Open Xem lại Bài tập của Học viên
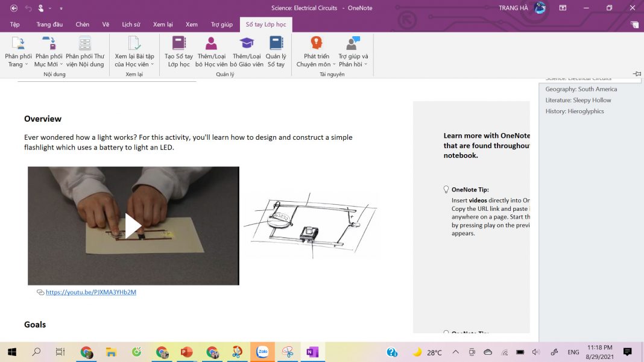644x362 pixels. point(134,44)
